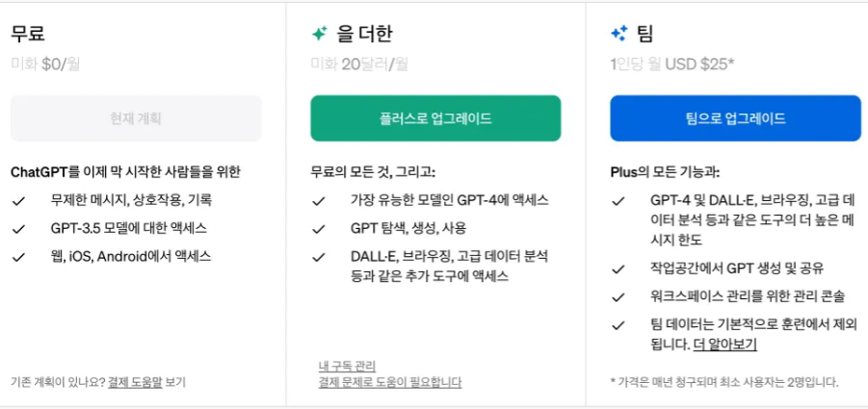This screenshot has width=868, height=409.
Task: Open the 더 알아보기 link
Action: click(724, 345)
